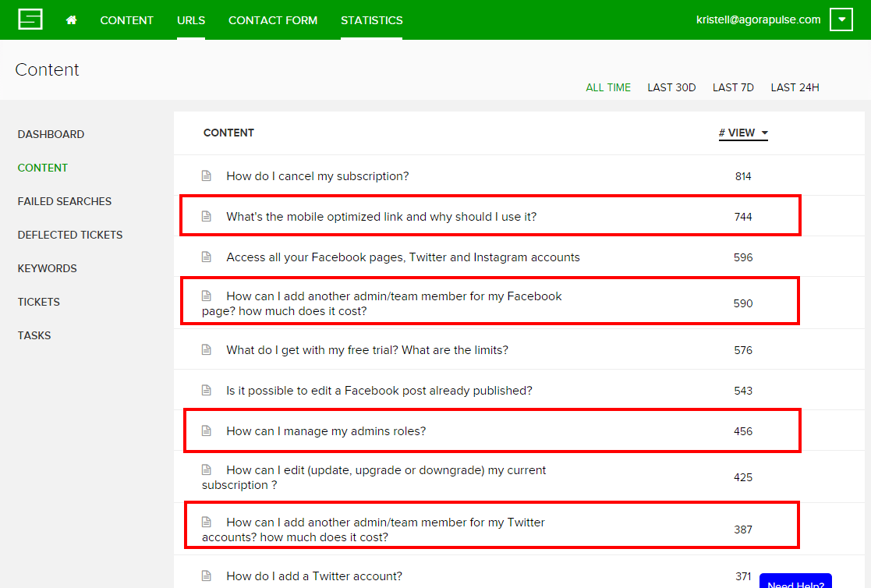Click document icon for mobile optimized link article
Image resolution: width=871 pixels, height=588 pixels.
pyautogui.click(x=207, y=216)
